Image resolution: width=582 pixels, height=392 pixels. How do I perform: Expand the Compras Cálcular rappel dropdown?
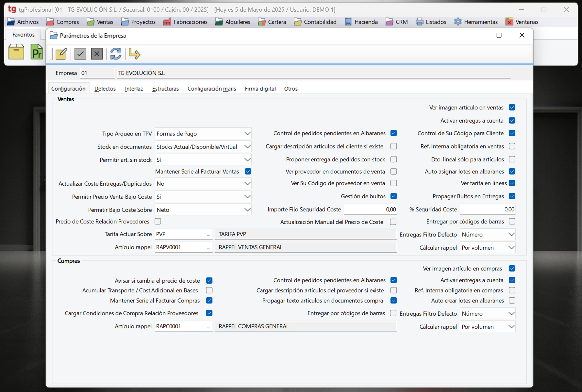click(511, 327)
